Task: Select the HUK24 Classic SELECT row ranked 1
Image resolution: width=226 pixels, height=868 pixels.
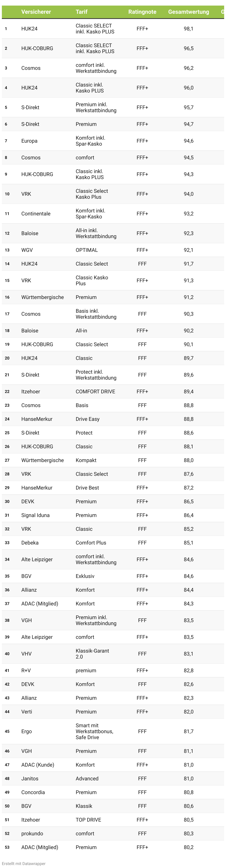Action: point(113,29)
